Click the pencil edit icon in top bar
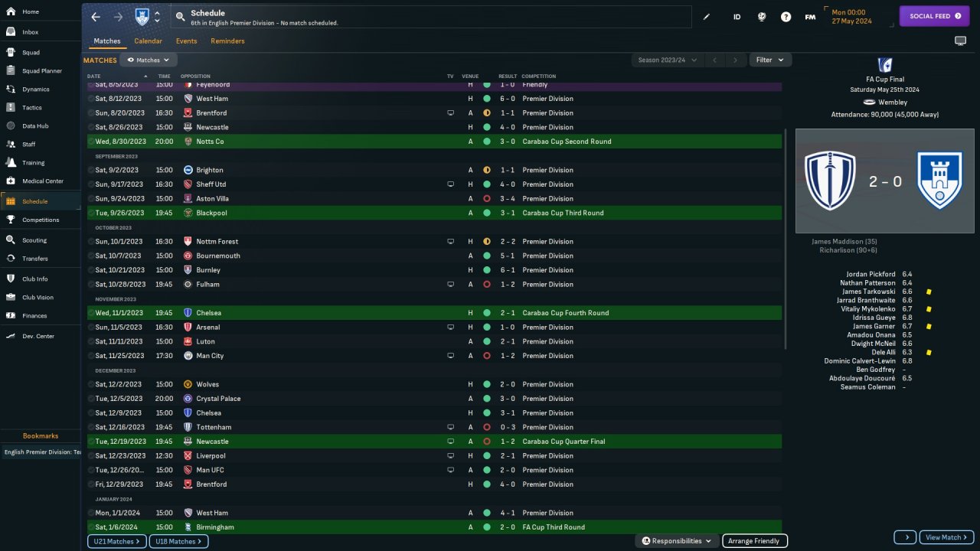Viewport: 980px width, 551px height. [707, 17]
